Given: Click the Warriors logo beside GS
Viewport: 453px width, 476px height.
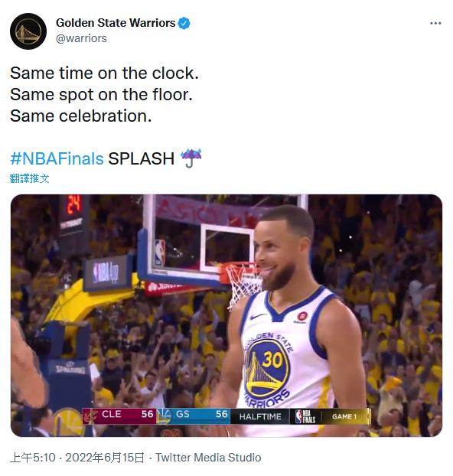Looking at the screenshot, I should [x=165, y=416].
